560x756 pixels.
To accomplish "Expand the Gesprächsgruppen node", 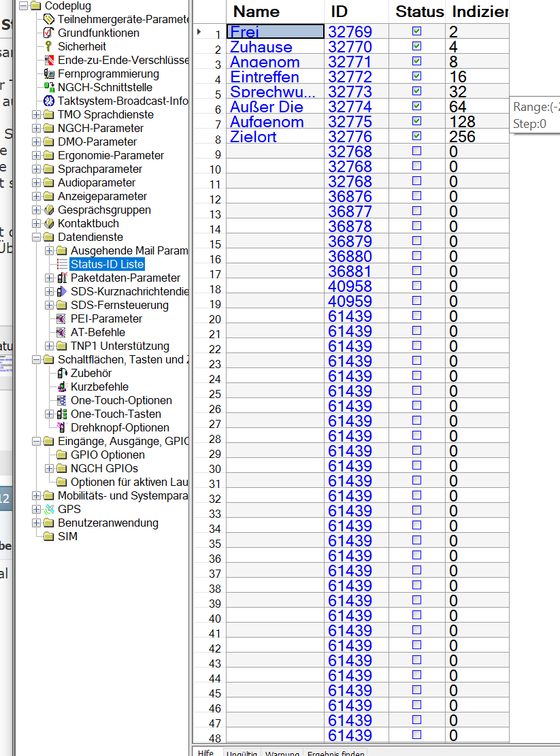I will coord(36,210).
